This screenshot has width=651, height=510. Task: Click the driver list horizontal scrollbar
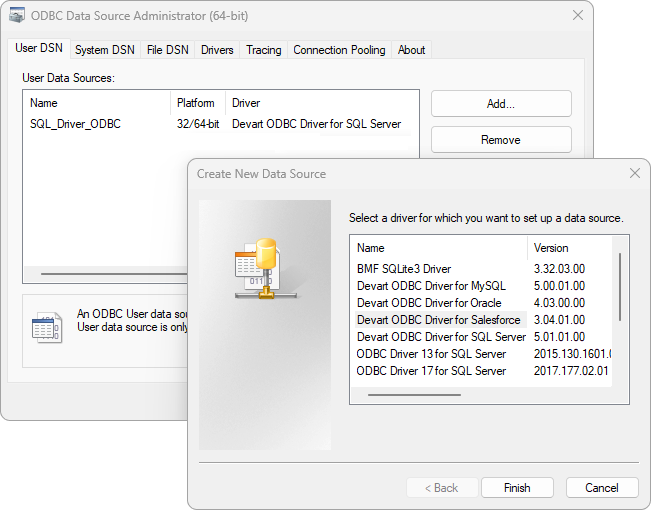pyautogui.click(x=414, y=395)
